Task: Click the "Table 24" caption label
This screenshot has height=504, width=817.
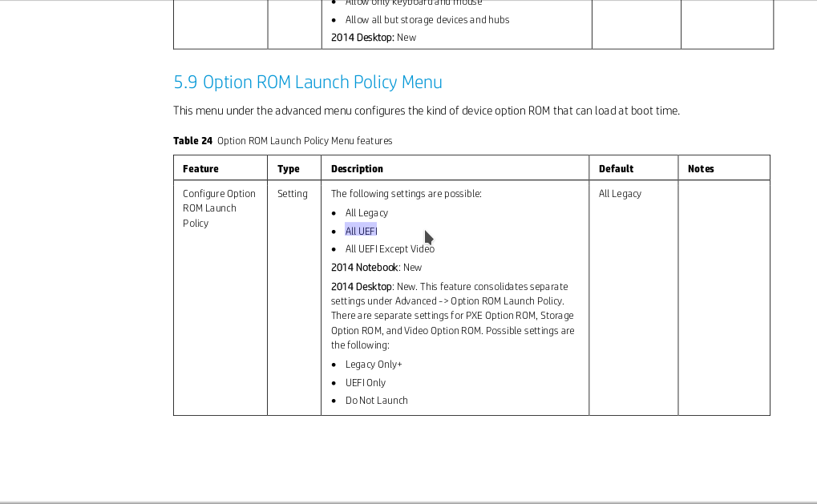Action: click(x=192, y=141)
